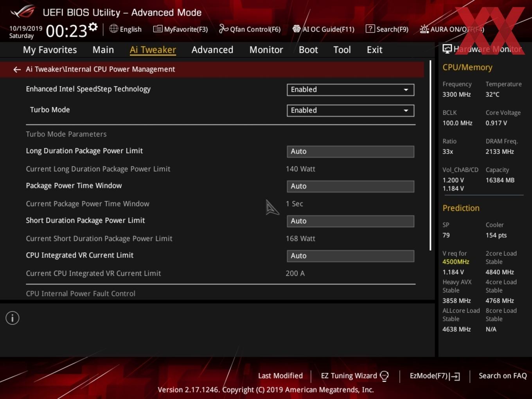Click Long Duration Package Power Limit field
The width and height of the screenshot is (532, 399).
pos(350,151)
